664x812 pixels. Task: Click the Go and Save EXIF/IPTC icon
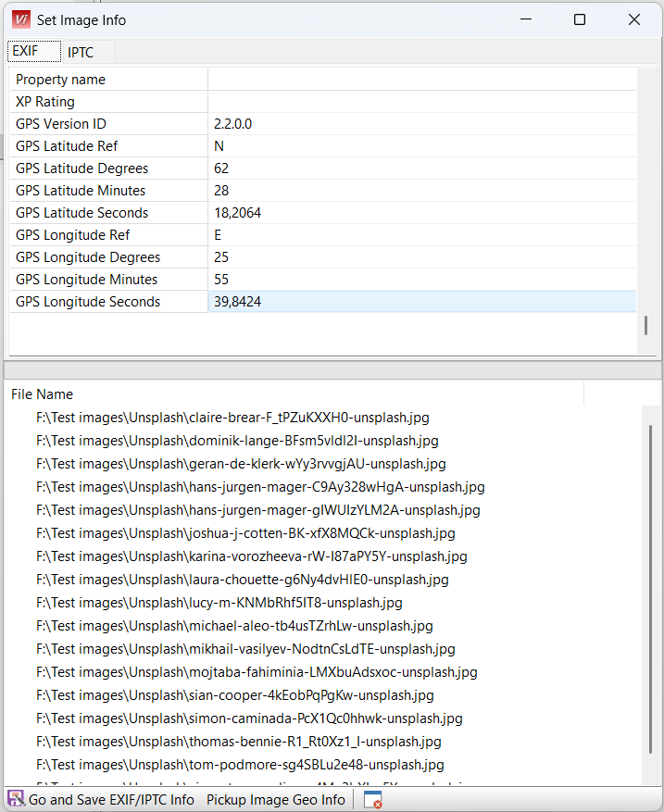click(x=16, y=799)
